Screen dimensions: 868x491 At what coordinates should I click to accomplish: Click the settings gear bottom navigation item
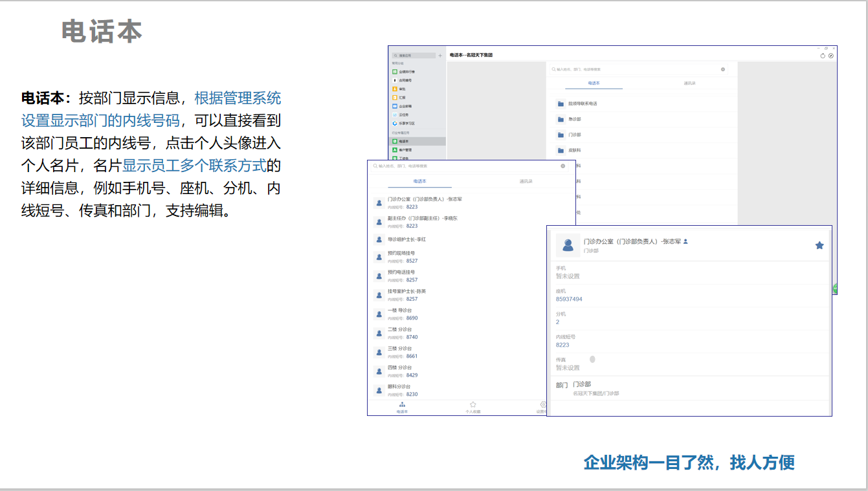tap(542, 408)
